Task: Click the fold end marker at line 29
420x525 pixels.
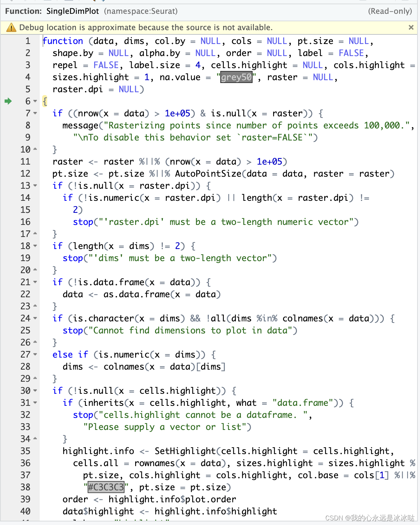Action: (35, 378)
